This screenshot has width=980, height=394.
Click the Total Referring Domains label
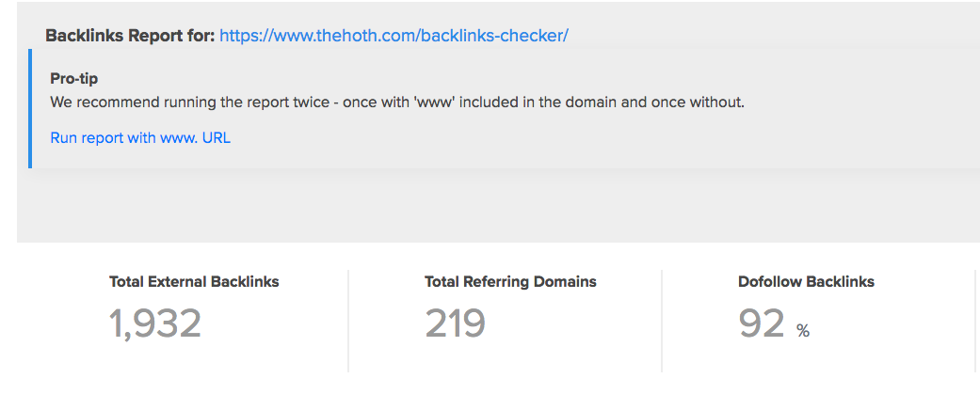(x=510, y=281)
